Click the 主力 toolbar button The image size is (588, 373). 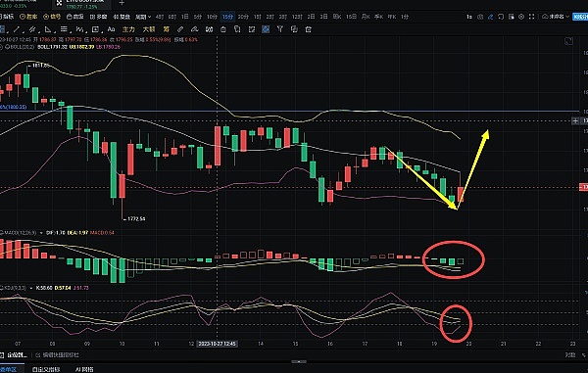point(128,29)
